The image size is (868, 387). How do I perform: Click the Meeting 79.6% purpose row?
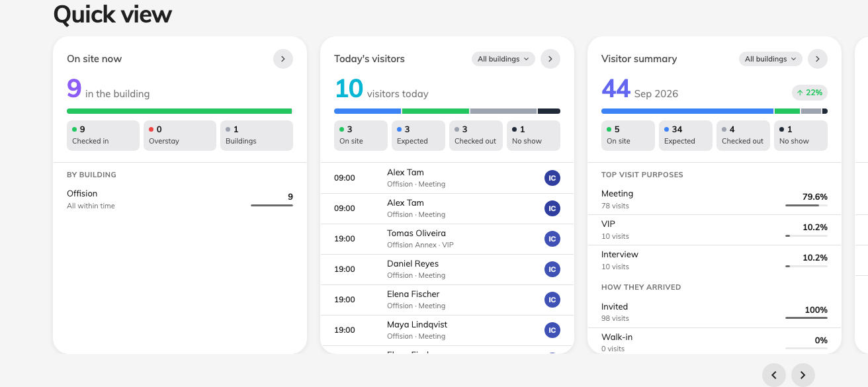715,199
